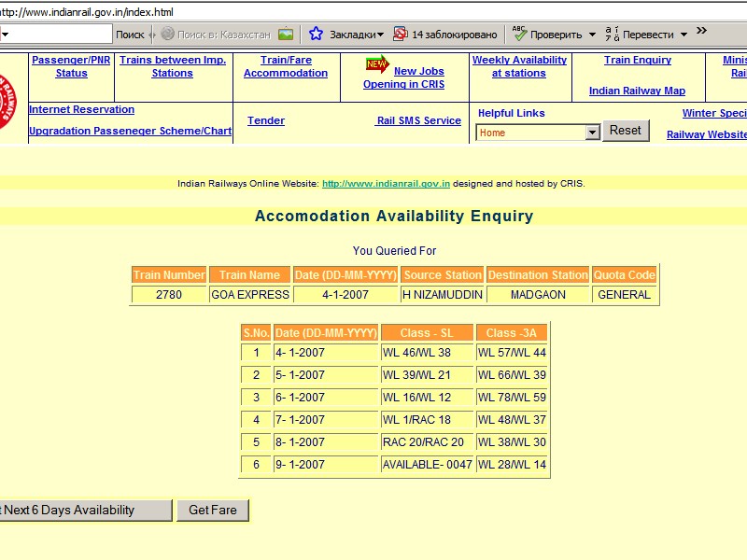Open Passenger/PNR Status menu item
The width and height of the screenshot is (747, 560).
tap(71, 66)
